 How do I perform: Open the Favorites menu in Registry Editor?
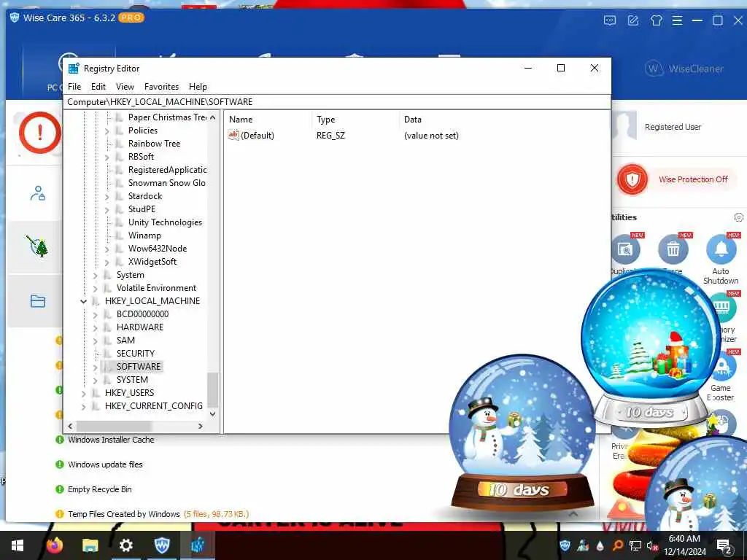pyautogui.click(x=161, y=87)
